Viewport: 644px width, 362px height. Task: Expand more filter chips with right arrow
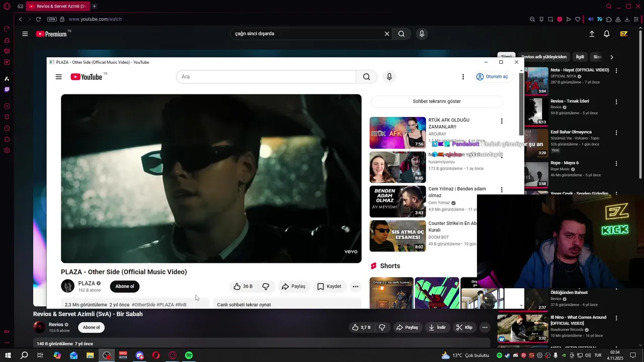612,57
